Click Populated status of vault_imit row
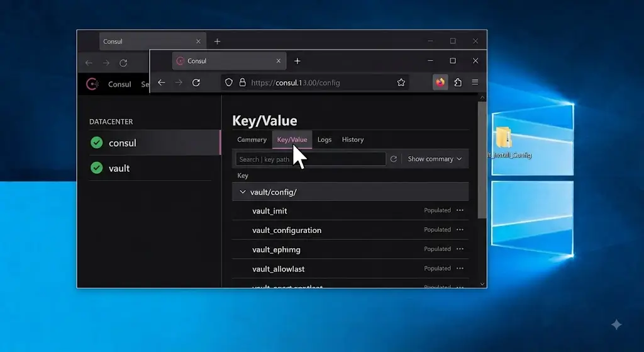Screen dimensions: 644x352 pos(438,210)
